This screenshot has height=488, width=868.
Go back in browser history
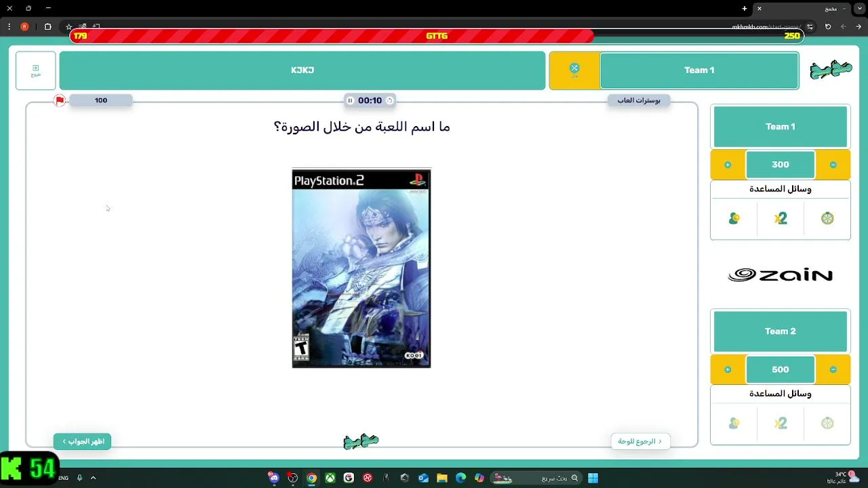(859, 26)
